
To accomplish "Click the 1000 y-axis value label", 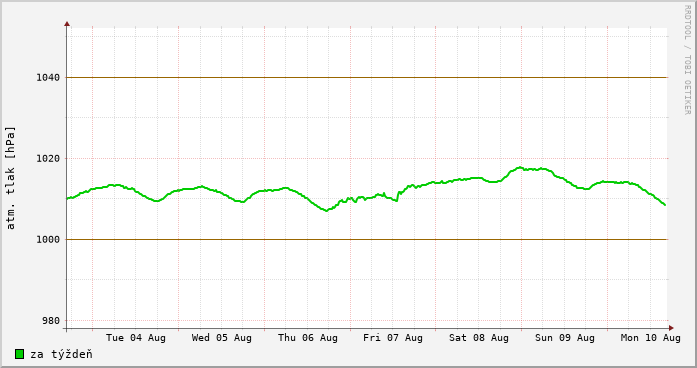I will [48, 240].
